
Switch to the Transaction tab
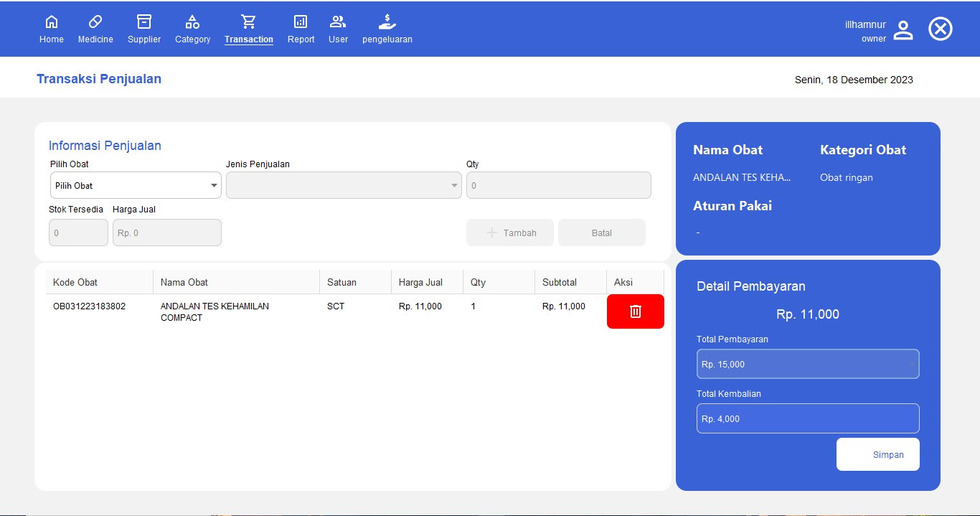pyautogui.click(x=248, y=29)
